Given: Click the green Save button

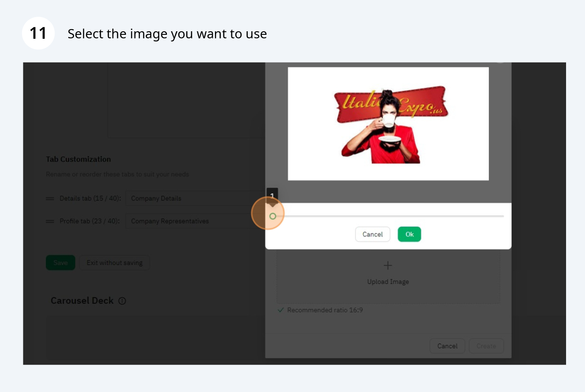Looking at the screenshot, I should (60, 263).
